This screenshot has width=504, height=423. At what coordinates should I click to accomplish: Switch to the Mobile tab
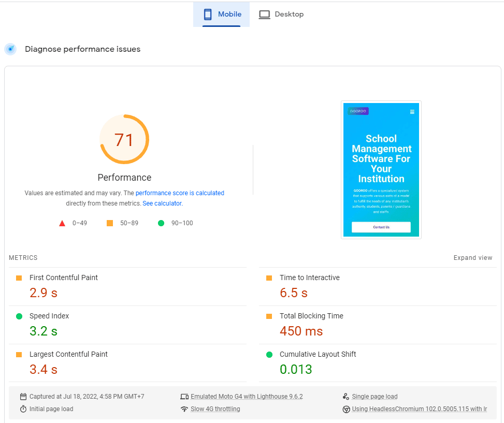click(222, 14)
